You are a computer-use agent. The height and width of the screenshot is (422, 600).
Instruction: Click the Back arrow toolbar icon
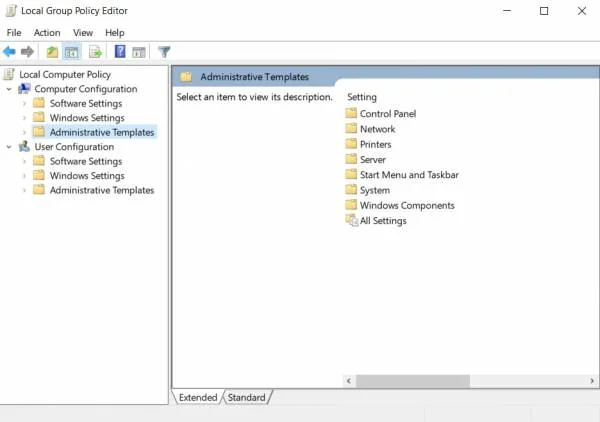tap(9, 52)
